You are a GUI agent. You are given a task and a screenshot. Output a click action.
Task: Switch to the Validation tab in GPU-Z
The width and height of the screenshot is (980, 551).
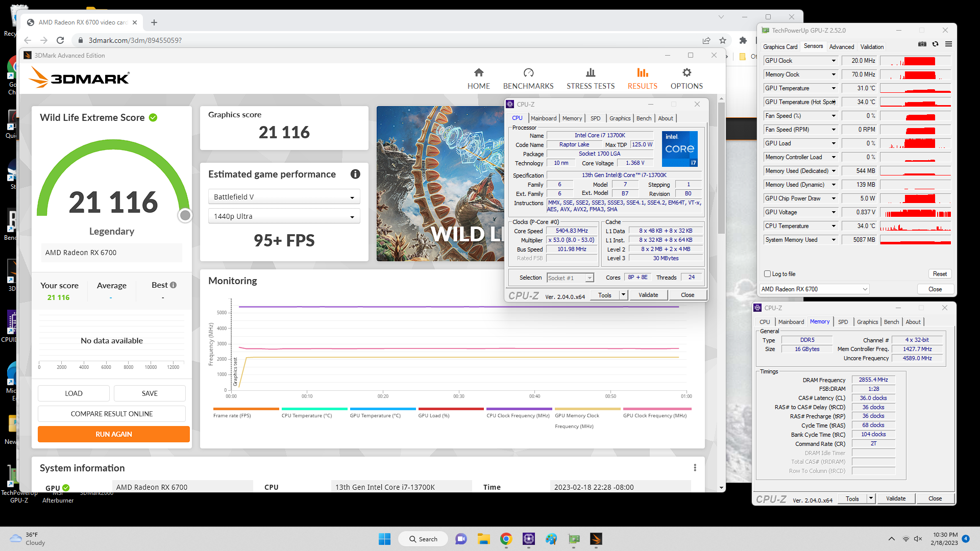872,47
